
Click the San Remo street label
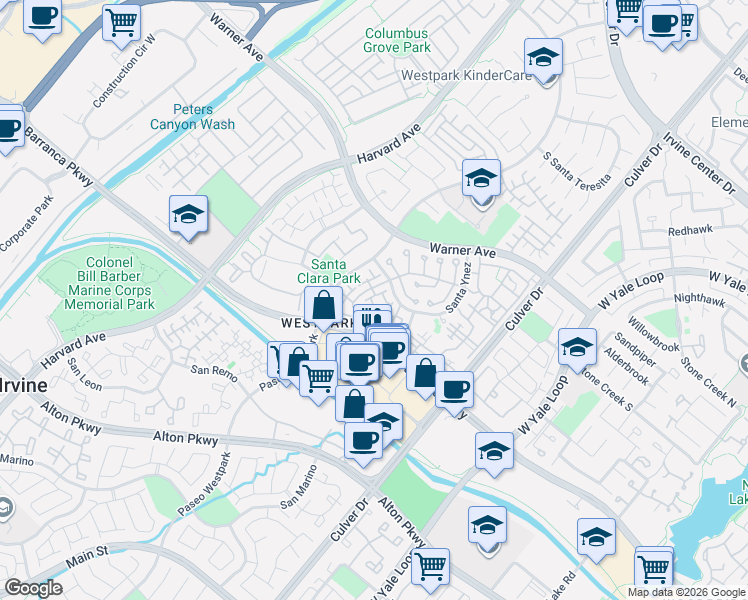tap(214, 373)
